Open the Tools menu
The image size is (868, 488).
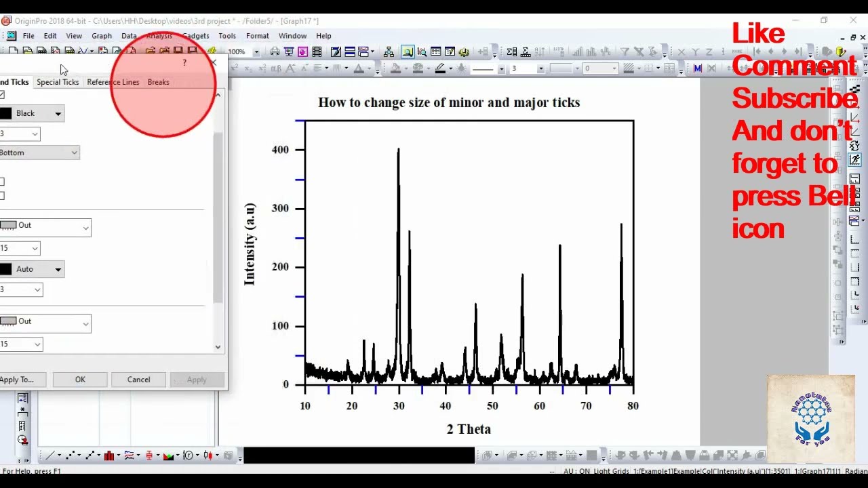click(x=227, y=36)
